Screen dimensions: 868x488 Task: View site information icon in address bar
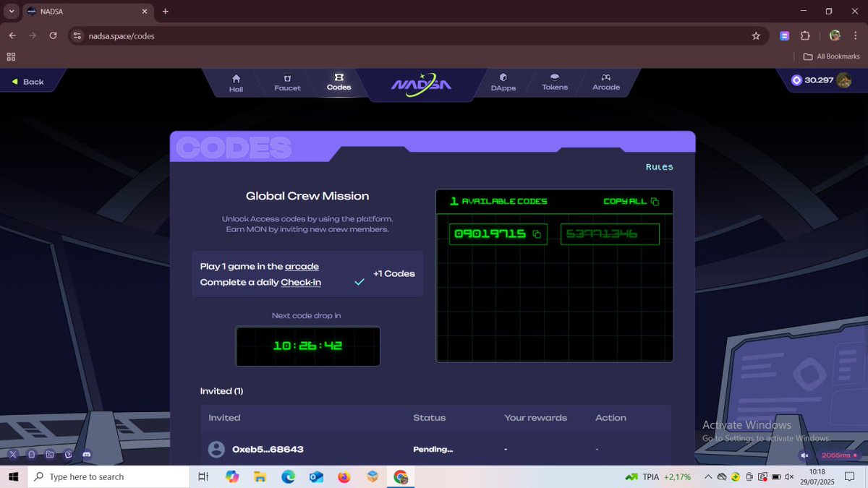[77, 35]
